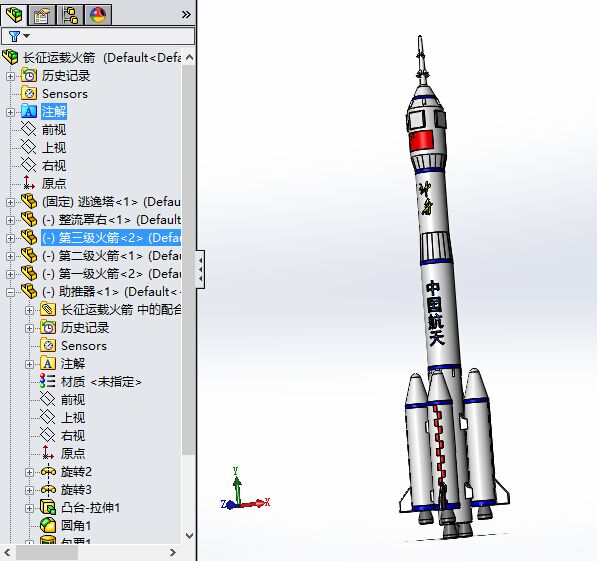The height and width of the screenshot is (561, 597).
Task: Select the top-level 上视 plane icon
Action: click(29, 147)
